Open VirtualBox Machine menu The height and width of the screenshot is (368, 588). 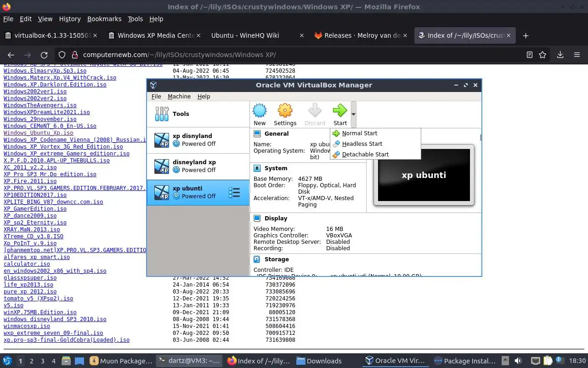point(179,96)
